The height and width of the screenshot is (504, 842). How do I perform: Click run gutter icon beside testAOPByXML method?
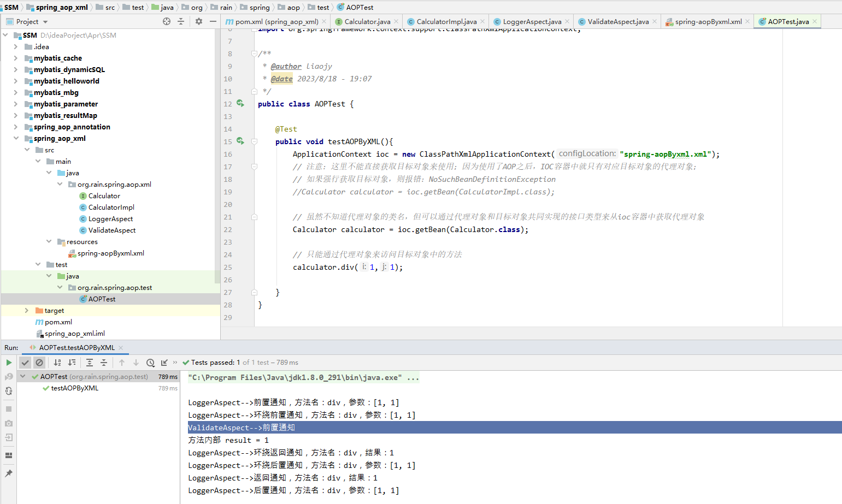240,141
